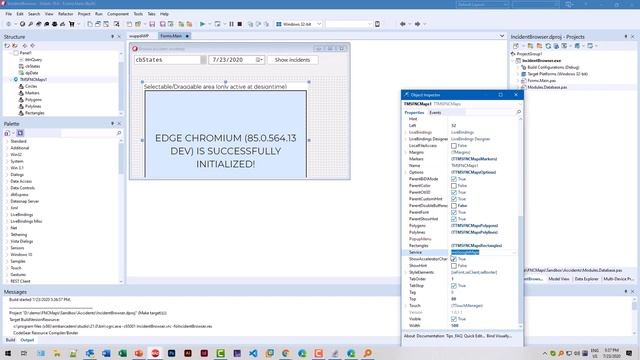Click the red RAD Studio icon in the taskbar
Image resolution: width=640 pixels, height=360 pixels.
pyautogui.click(x=155, y=353)
